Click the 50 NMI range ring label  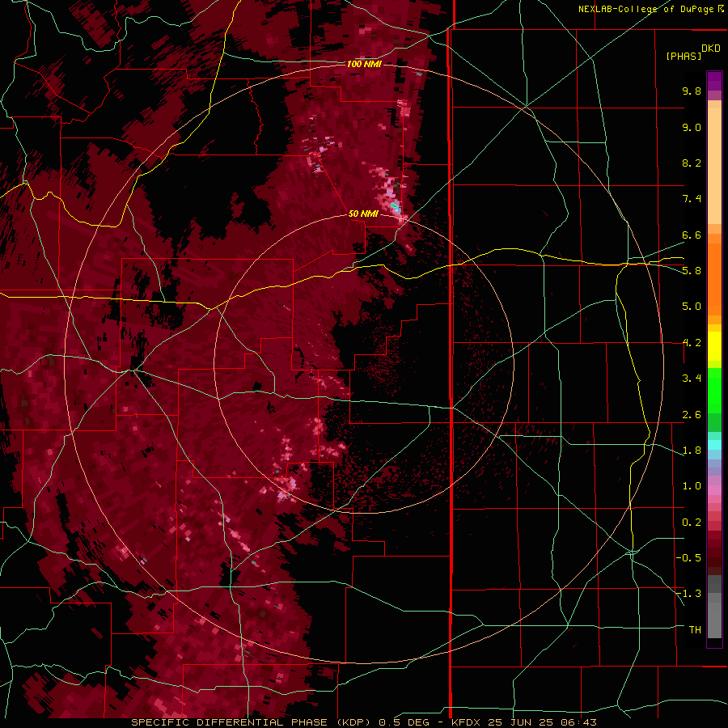tap(363, 214)
